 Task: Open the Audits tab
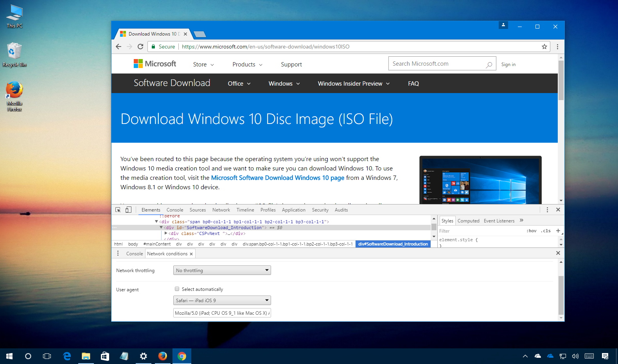[341, 210]
